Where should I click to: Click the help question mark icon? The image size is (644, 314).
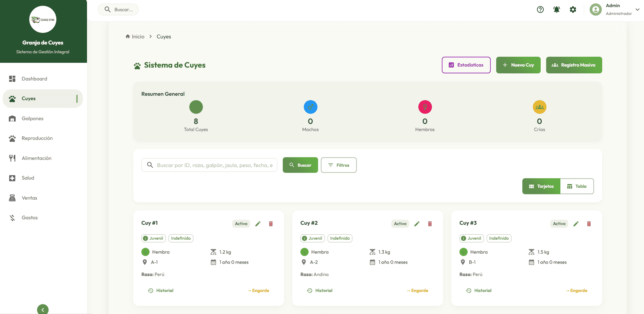point(540,10)
